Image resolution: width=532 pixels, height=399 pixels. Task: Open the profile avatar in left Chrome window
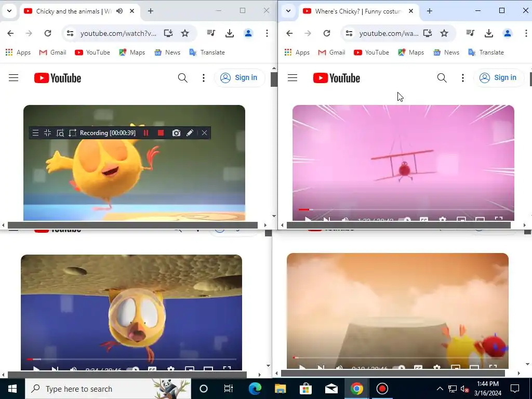pyautogui.click(x=248, y=33)
